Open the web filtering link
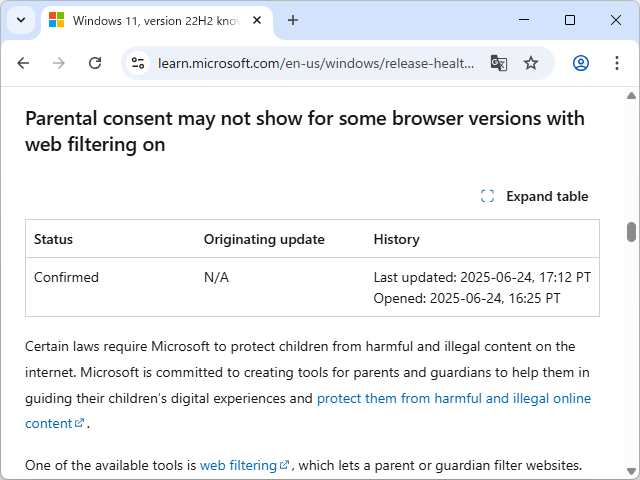640x480 pixels. pos(238,465)
